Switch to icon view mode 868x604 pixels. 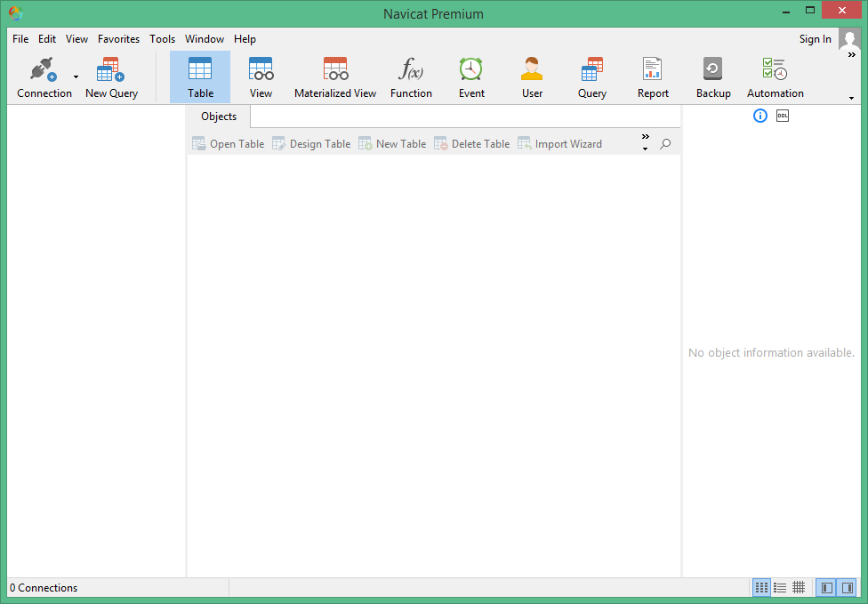[x=761, y=587]
